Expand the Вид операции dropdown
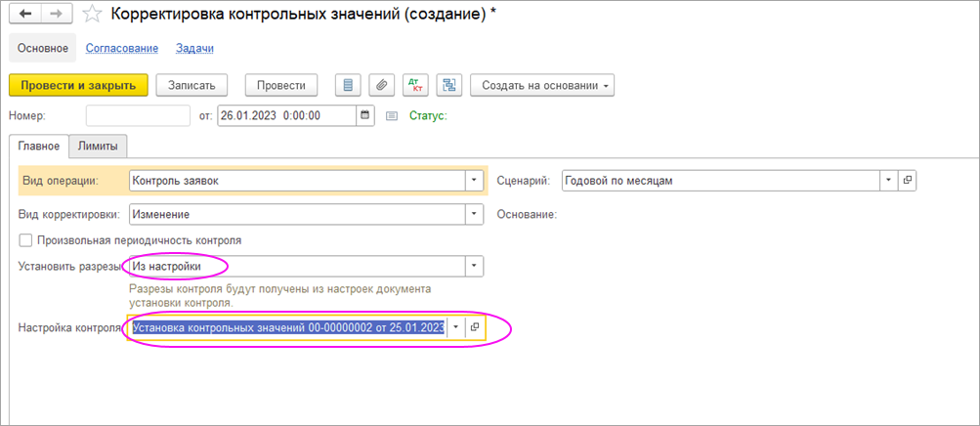 [475, 181]
